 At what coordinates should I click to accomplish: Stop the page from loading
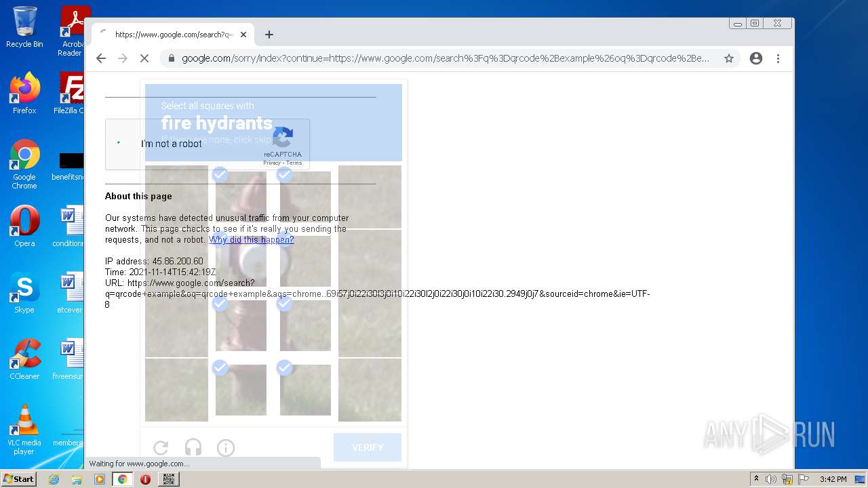(x=144, y=58)
